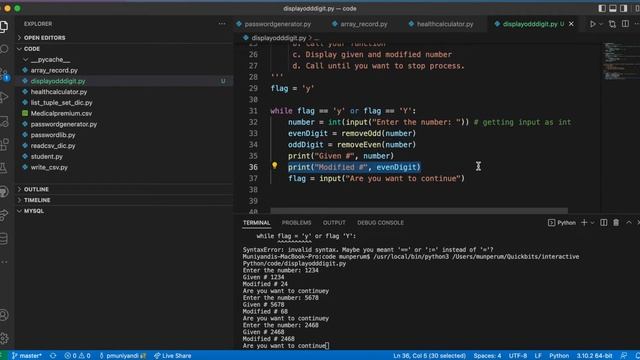Collapse the __pycache__ folder
Viewport: 640px width, 360px height.
point(50,60)
